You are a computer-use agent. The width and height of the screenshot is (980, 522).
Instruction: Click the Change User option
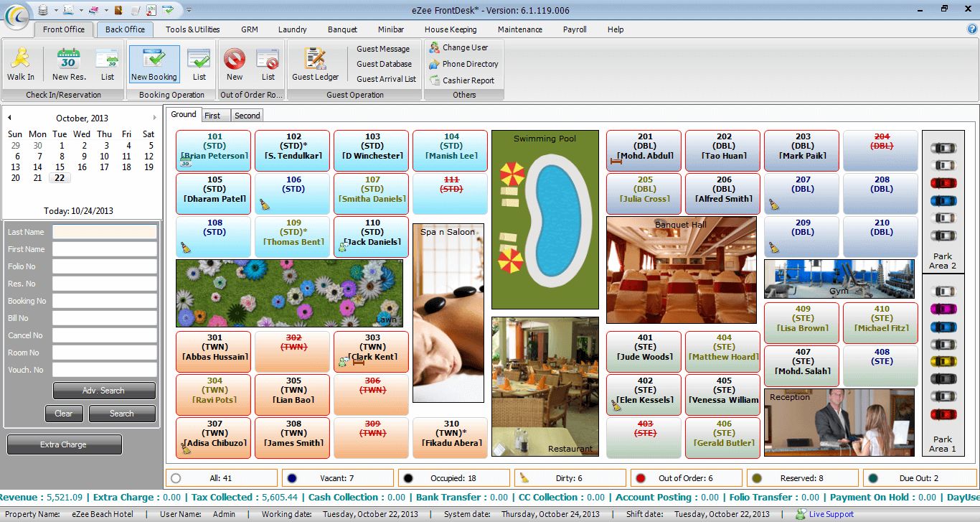pyautogui.click(x=459, y=47)
